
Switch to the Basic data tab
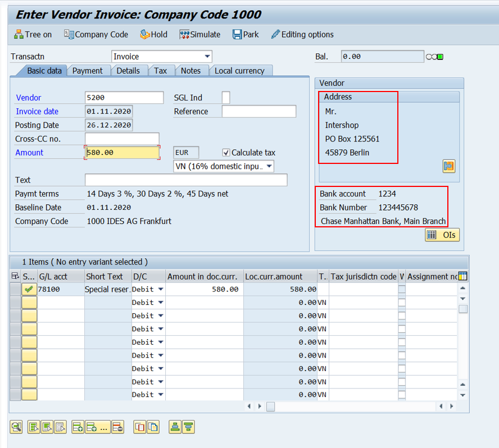pyautogui.click(x=44, y=71)
